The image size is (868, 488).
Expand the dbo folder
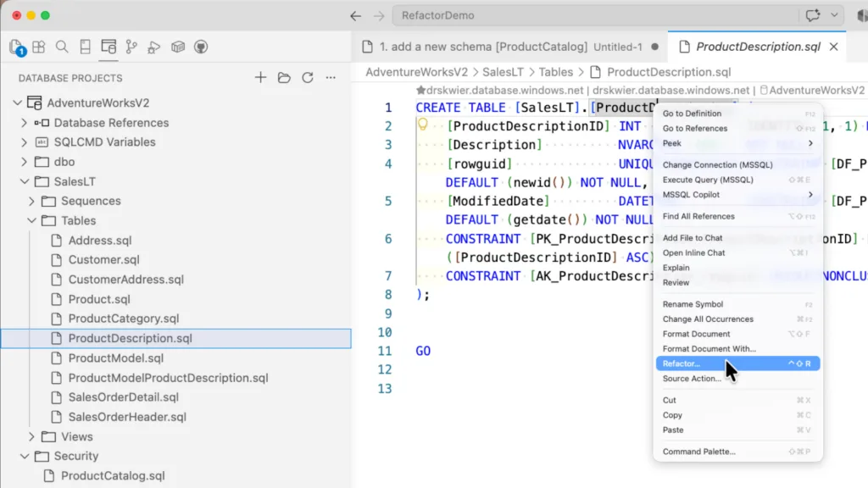(24, 162)
